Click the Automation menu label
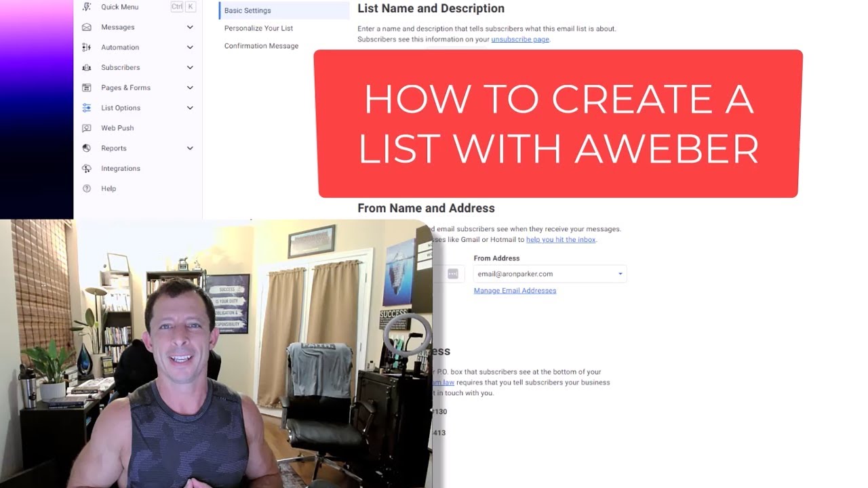 pyautogui.click(x=120, y=47)
